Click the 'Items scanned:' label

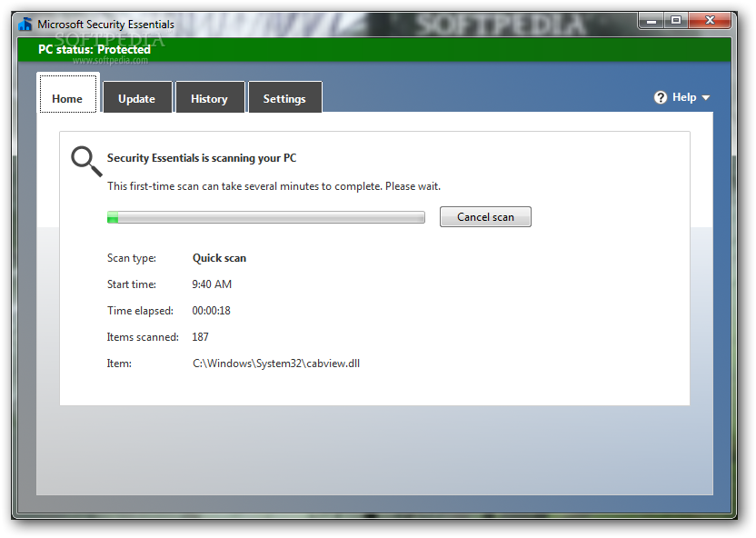(x=143, y=337)
